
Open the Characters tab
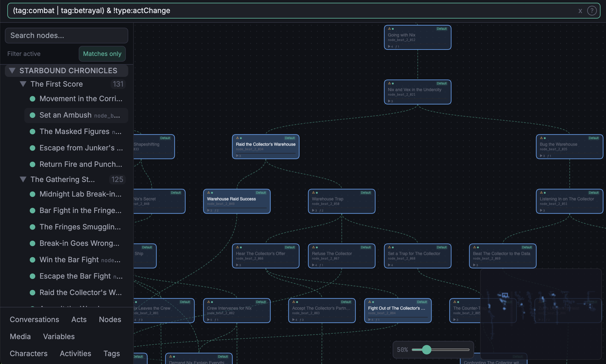tap(29, 353)
